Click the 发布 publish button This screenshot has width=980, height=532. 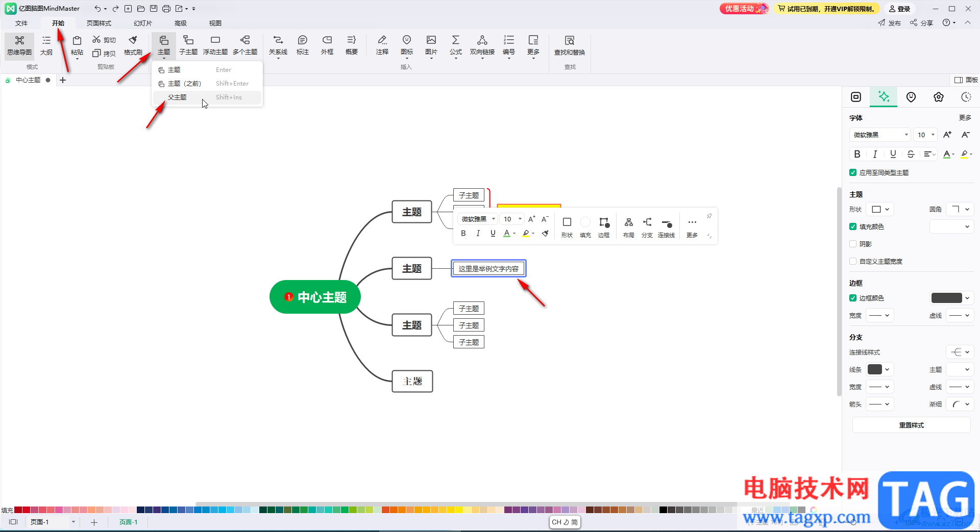pos(890,23)
